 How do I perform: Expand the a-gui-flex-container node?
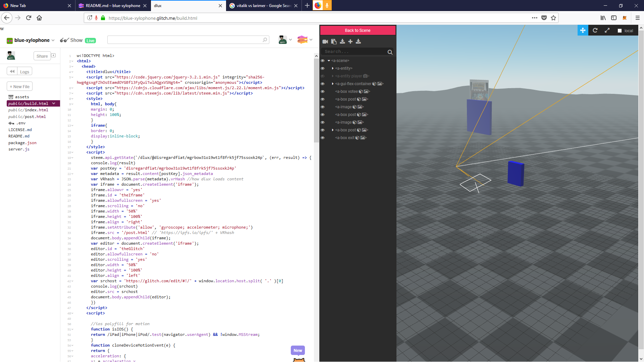point(333,84)
